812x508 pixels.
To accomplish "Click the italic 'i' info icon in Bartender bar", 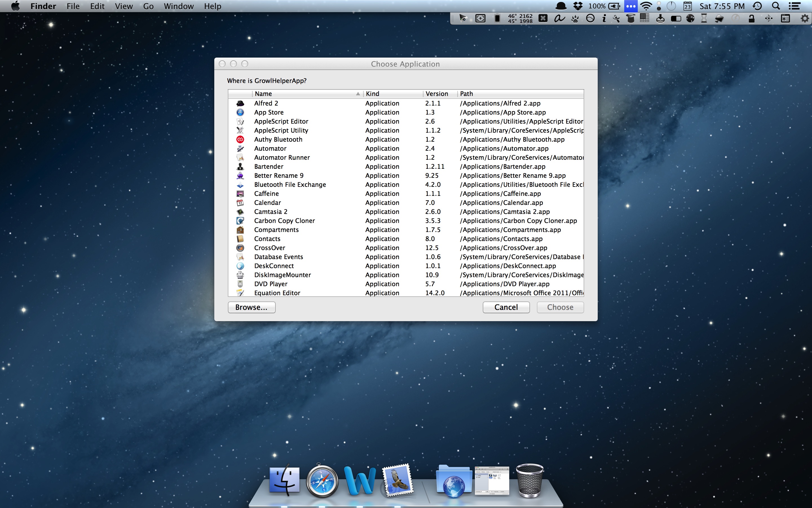I will [604, 18].
